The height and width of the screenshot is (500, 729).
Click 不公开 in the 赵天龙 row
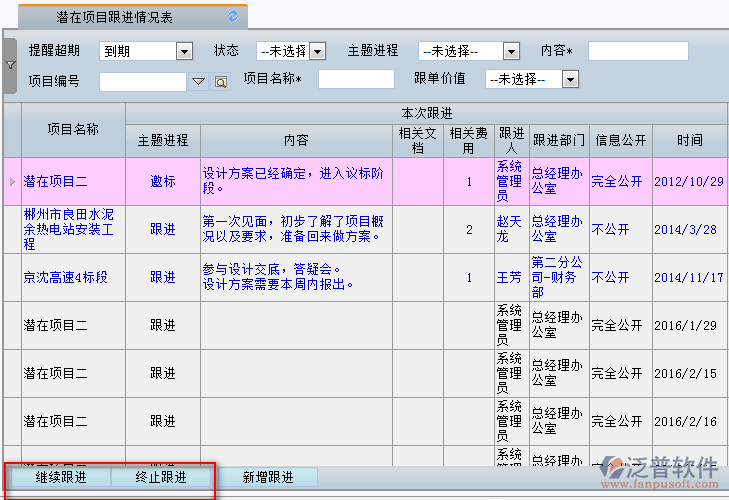(610, 229)
